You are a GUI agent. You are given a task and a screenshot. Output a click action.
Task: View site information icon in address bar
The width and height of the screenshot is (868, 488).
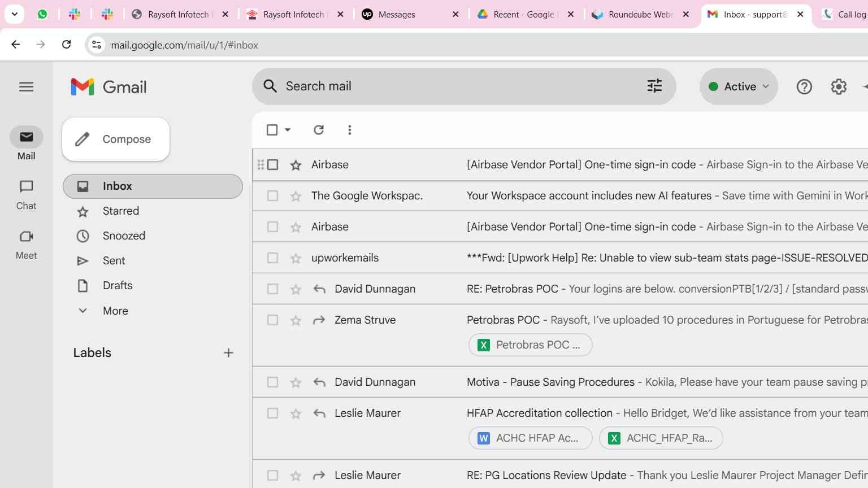97,45
